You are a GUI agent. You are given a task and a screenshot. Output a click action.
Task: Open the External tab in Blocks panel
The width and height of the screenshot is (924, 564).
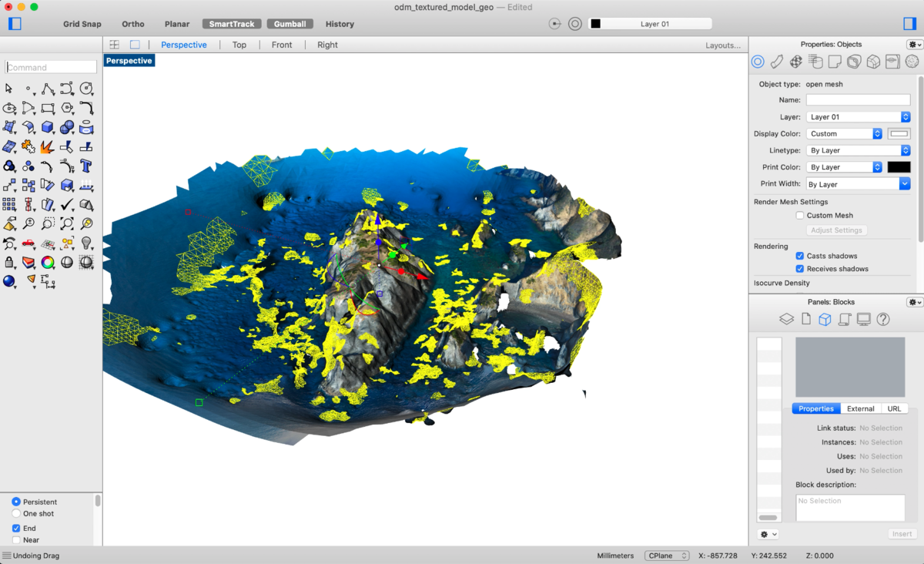pos(861,408)
